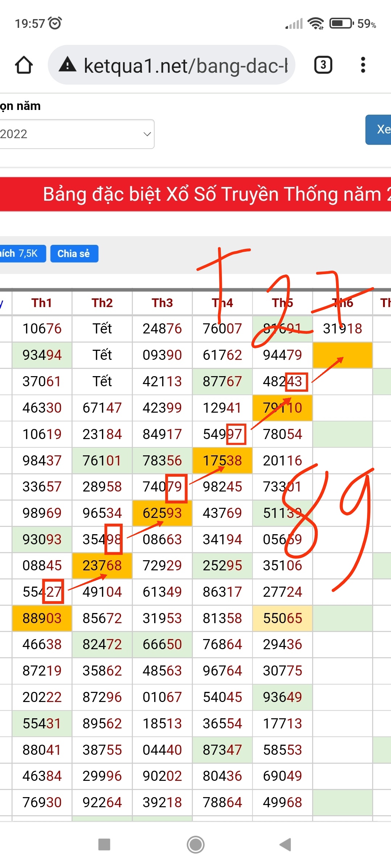Select cell 85672
This screenshot has width=391, height=868.
point(102,618)
